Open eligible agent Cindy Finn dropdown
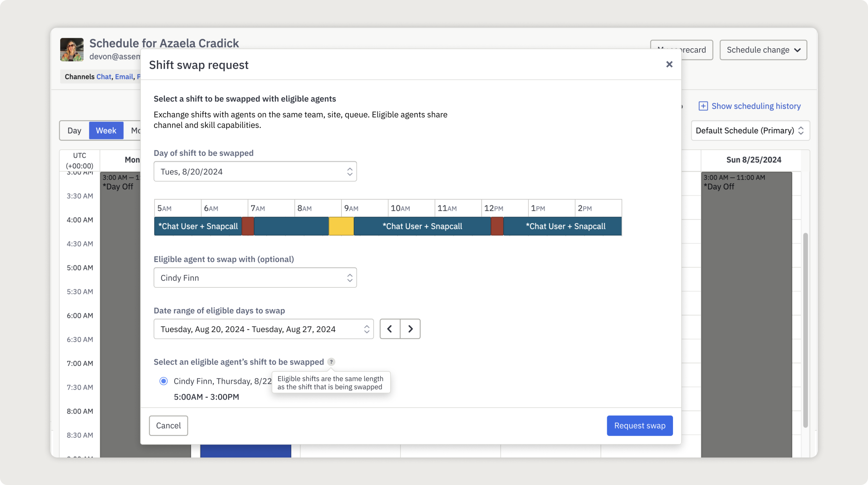The width and height of the screenshot is (868, 485). (x=255, y=278)
